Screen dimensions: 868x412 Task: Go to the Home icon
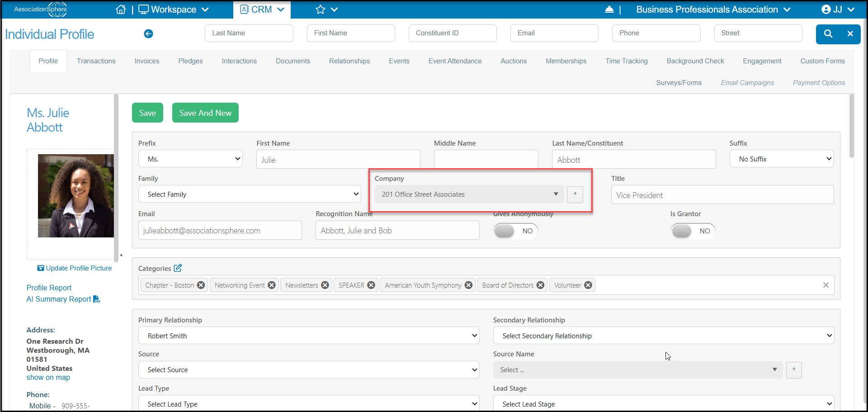pyautogui.click(x=121, y=9)
